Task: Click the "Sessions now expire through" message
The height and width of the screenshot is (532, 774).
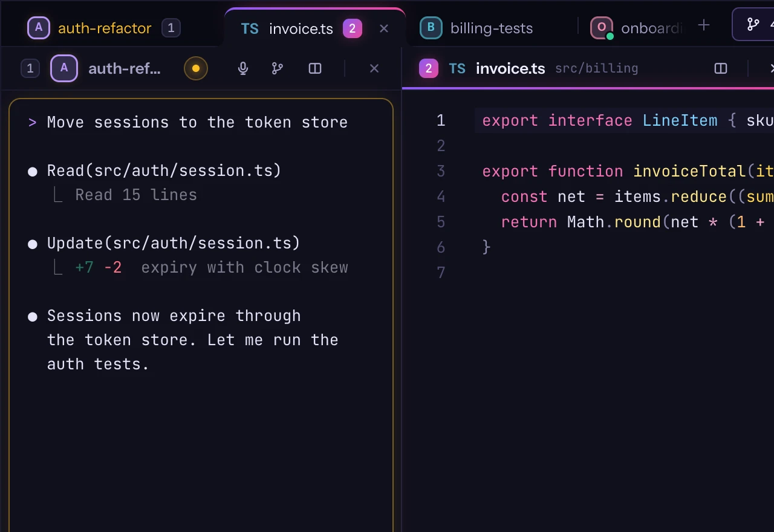Action: point(174,316)
